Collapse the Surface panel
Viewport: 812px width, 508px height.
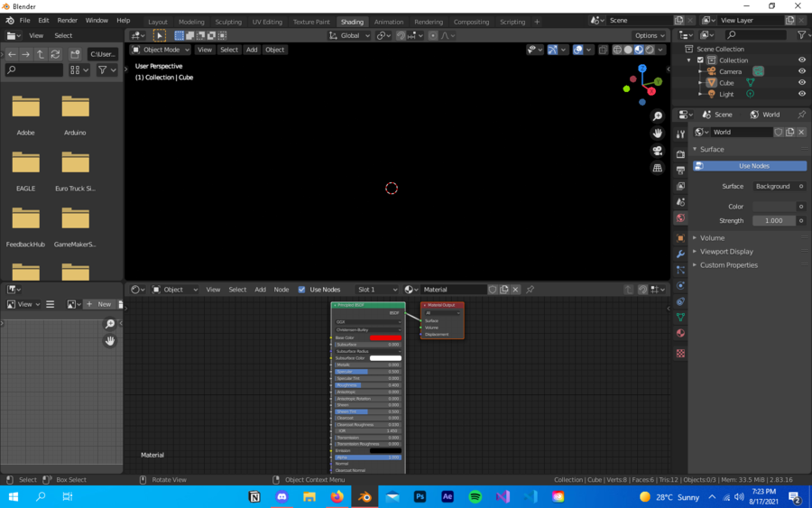click(x=712, y=149)
